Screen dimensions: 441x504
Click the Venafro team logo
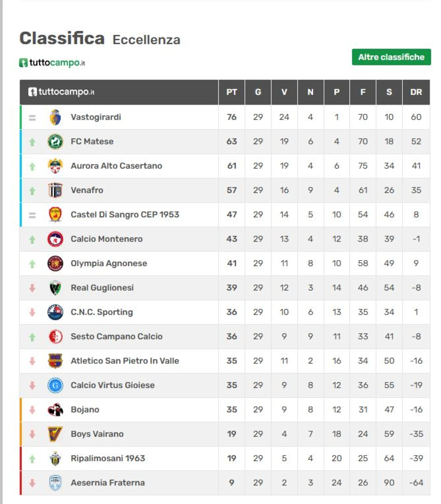[x=55, y=190]
